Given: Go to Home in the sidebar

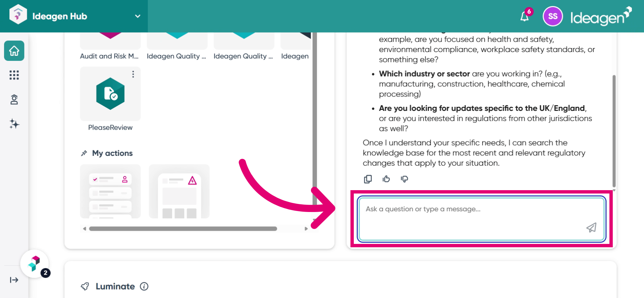Looking at the screenshot, I should (14, 51).
